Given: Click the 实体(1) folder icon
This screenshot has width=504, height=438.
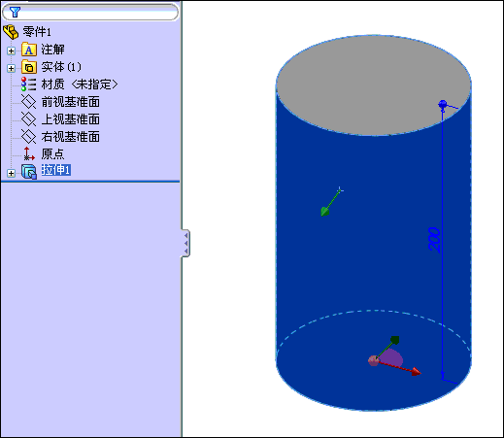Looking at the screenshot, I should tap(29, 67).
